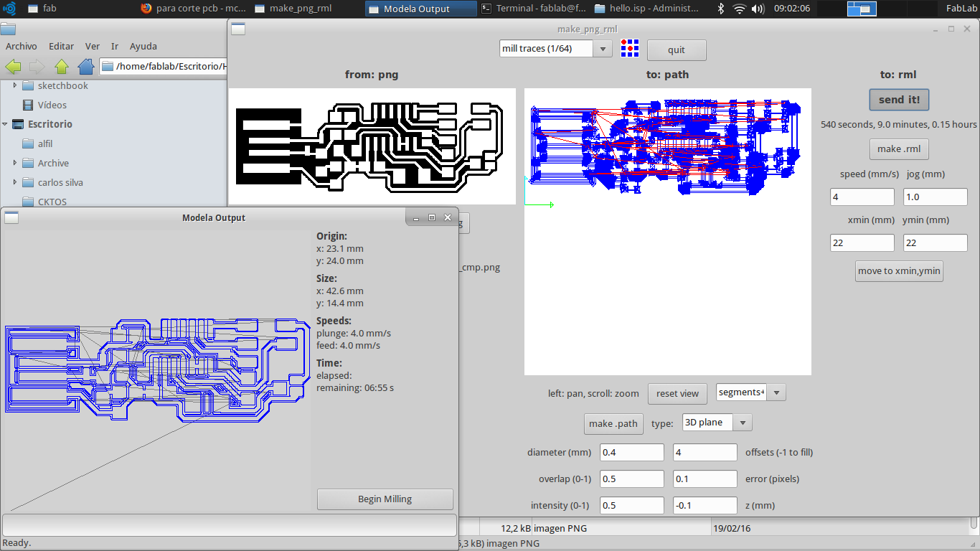Click the alfil folder icon

28,144
